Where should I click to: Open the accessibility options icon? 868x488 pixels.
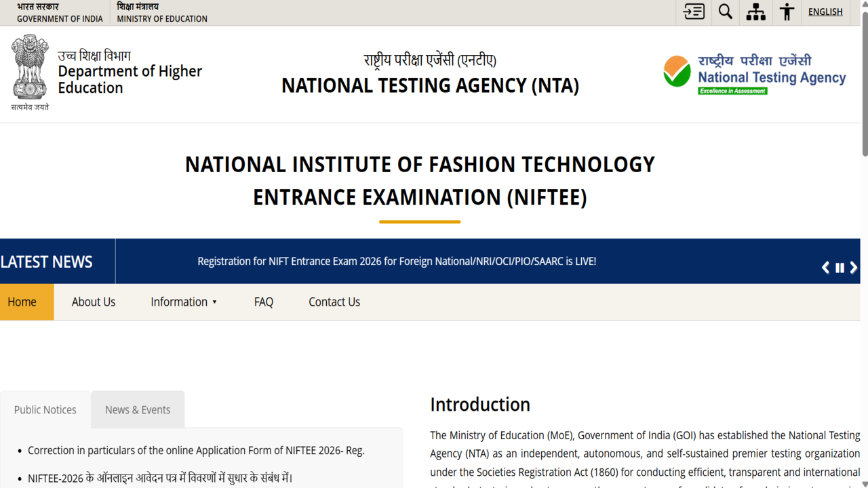point(787,12)
